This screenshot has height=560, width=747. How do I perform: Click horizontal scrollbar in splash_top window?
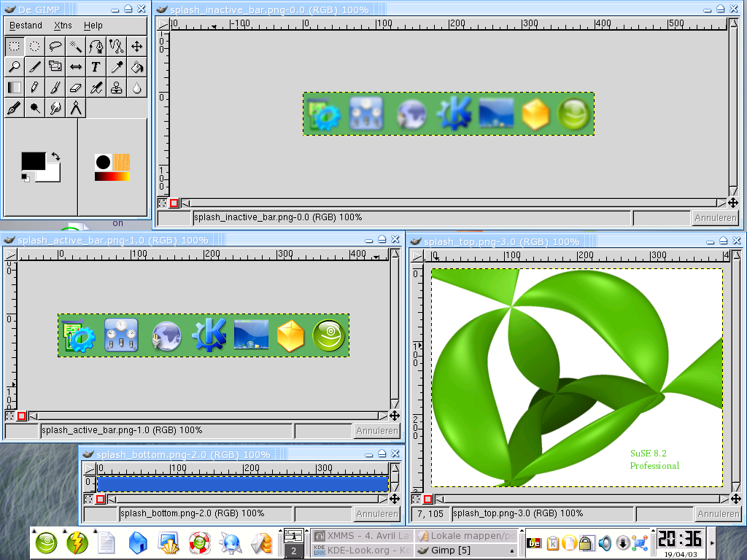(x=582, y=499)
